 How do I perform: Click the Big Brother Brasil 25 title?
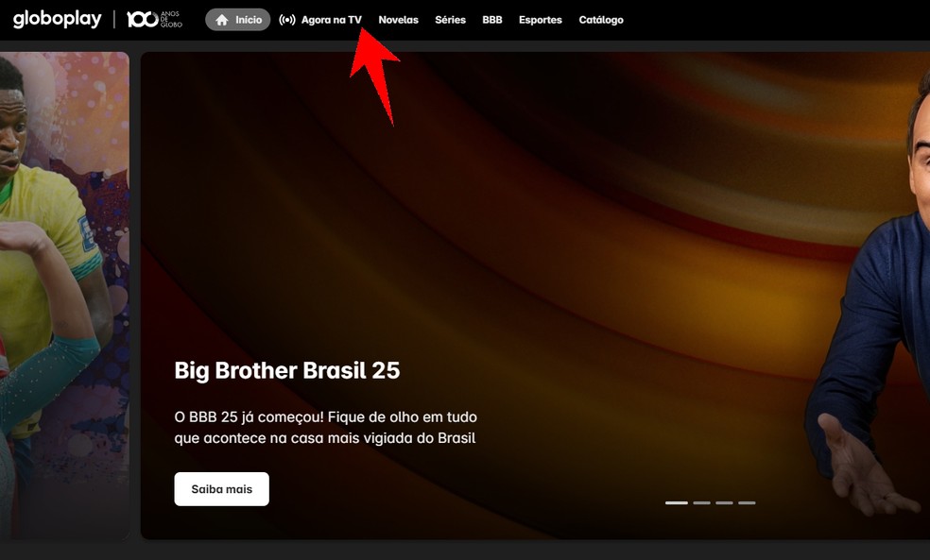coord(287,370)
